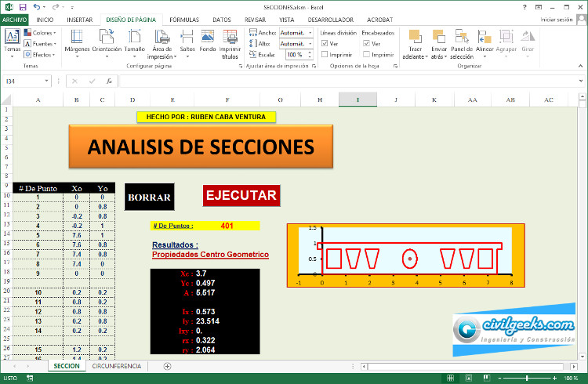Expand the Ancho width dropdown
The height and width of the screenshot is (384, 588).
click(310, 33)
